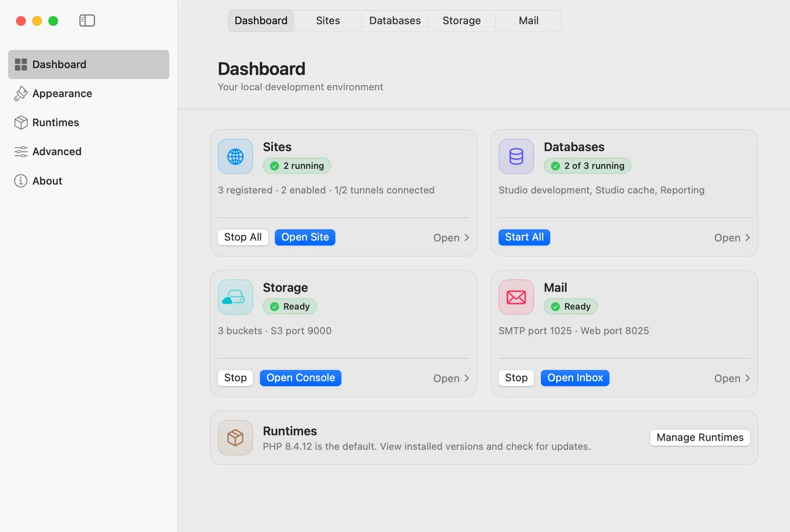Click the Mail envelope icon

click(x=516, y=297)
